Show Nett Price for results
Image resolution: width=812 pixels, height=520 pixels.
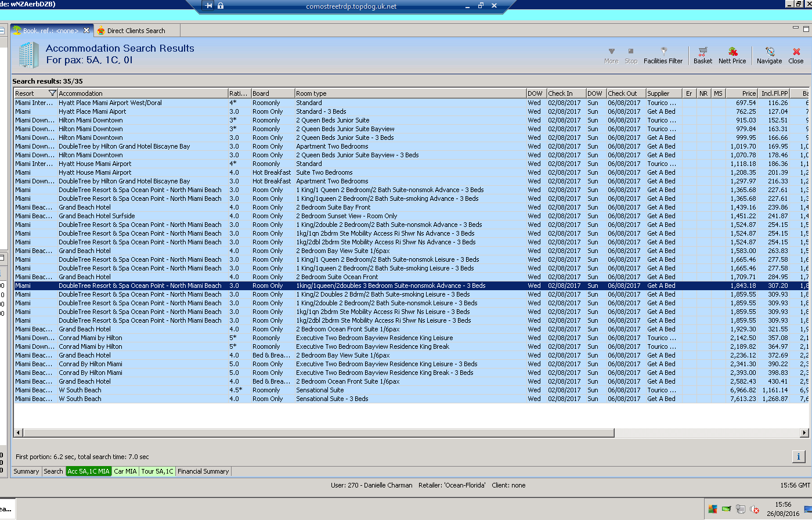[732, 56]
